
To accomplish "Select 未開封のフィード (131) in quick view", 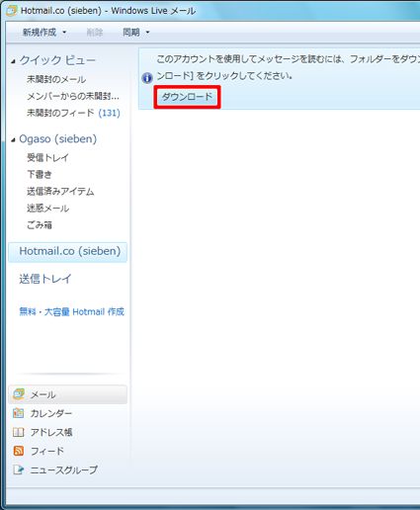I will pyautogui.click(x=73, y=113).
